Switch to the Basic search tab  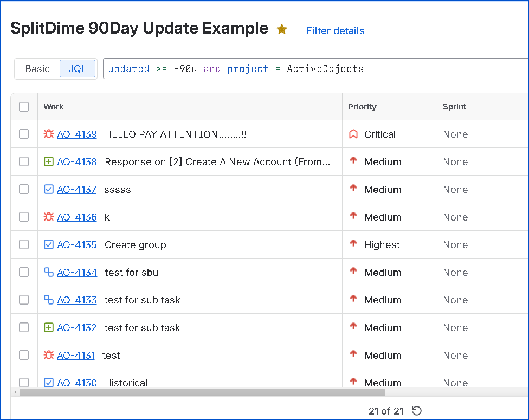[x=37, y=68]
